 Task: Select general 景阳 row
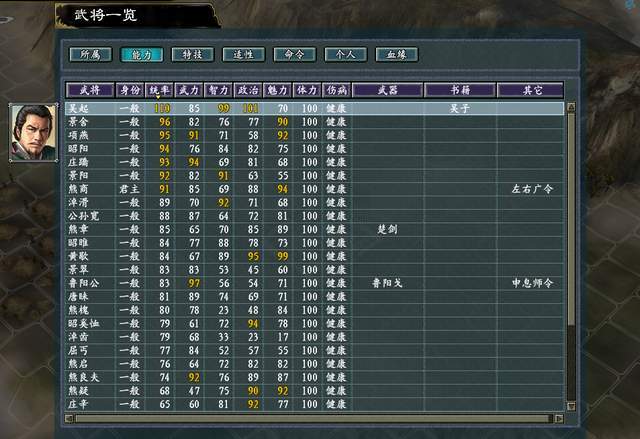pyautogui.click(x=314, y=175)
